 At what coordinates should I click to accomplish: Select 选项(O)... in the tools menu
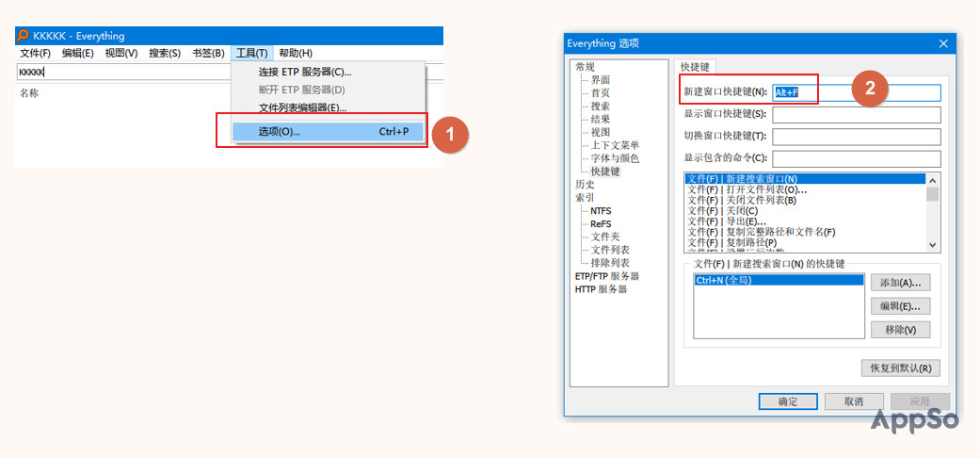point(329,132)
